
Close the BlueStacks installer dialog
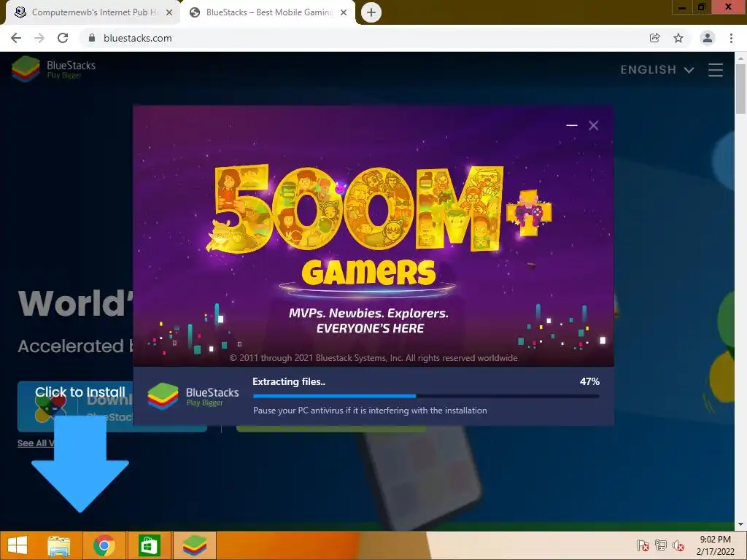[594, 125]
